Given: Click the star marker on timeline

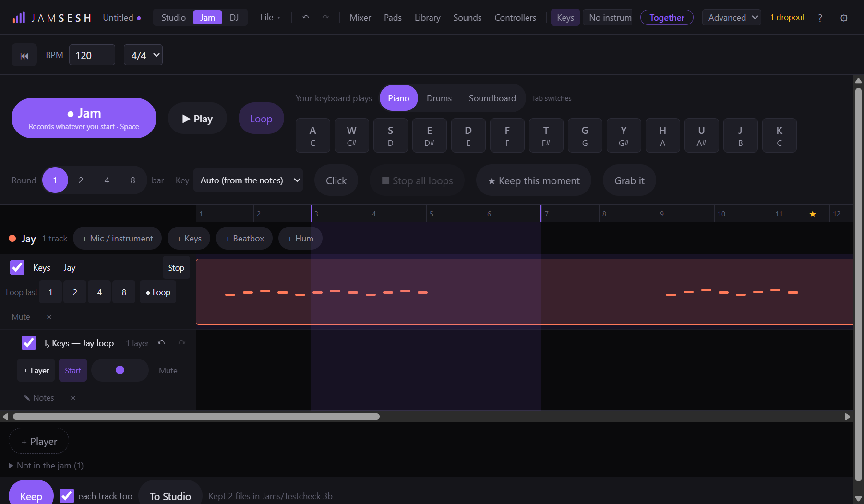Looking at the screenshot, I should [813, 214].
